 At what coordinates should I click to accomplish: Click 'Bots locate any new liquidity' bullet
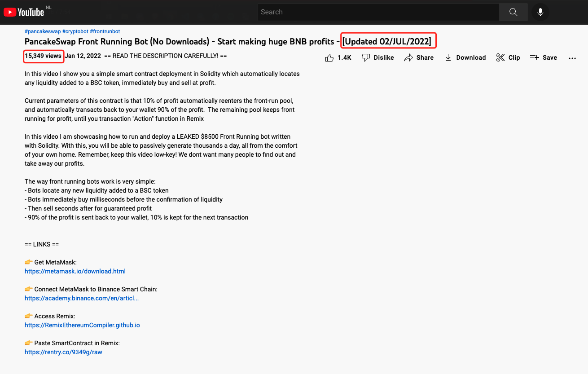pyautogui.click(x=97, y=190)
